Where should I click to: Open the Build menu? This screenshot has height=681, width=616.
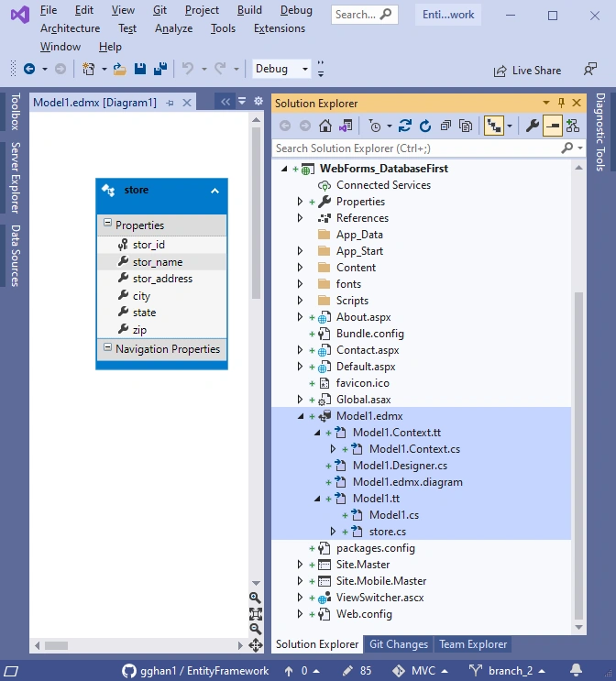249,10
